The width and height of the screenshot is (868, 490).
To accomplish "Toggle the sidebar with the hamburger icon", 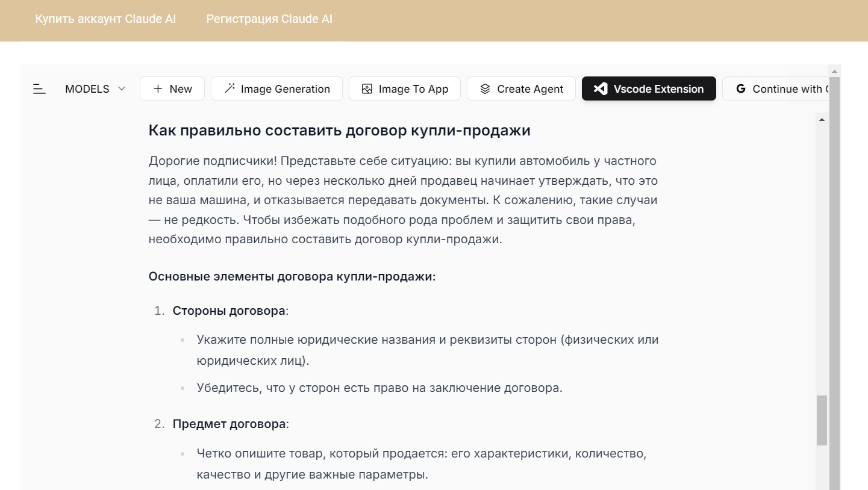I will pyautogui.click(x=39, y=89).
